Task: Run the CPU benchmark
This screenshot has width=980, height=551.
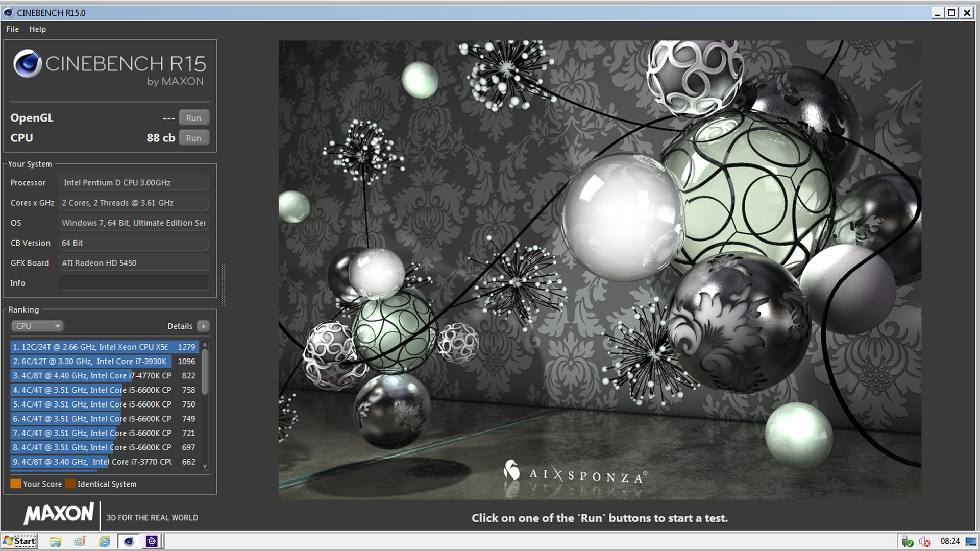Action: 193,138
